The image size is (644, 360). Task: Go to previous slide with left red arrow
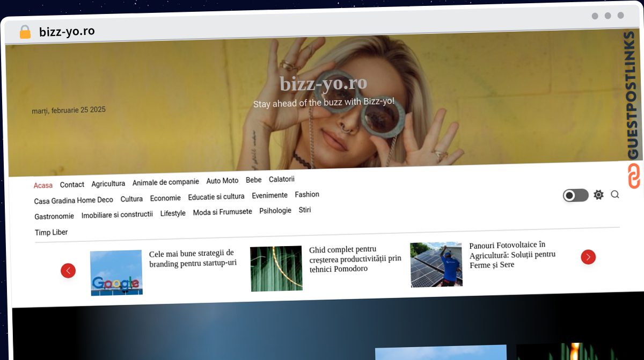pos(68,270)
